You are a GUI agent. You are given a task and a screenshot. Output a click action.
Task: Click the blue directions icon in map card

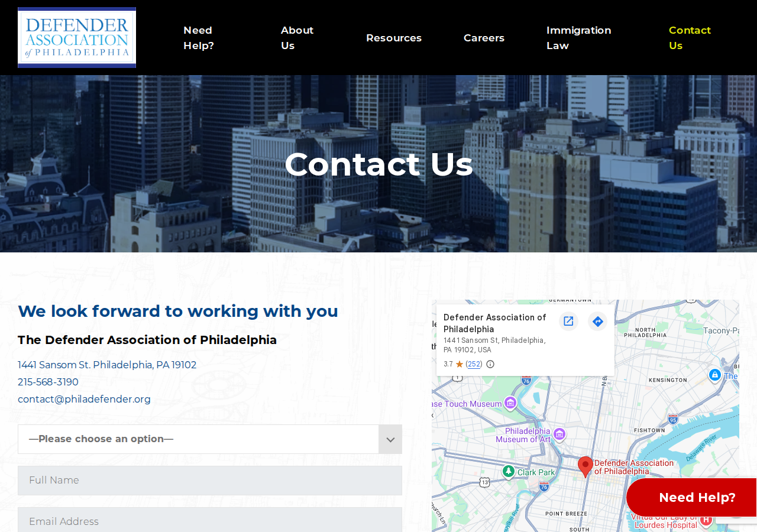[598, 321]
